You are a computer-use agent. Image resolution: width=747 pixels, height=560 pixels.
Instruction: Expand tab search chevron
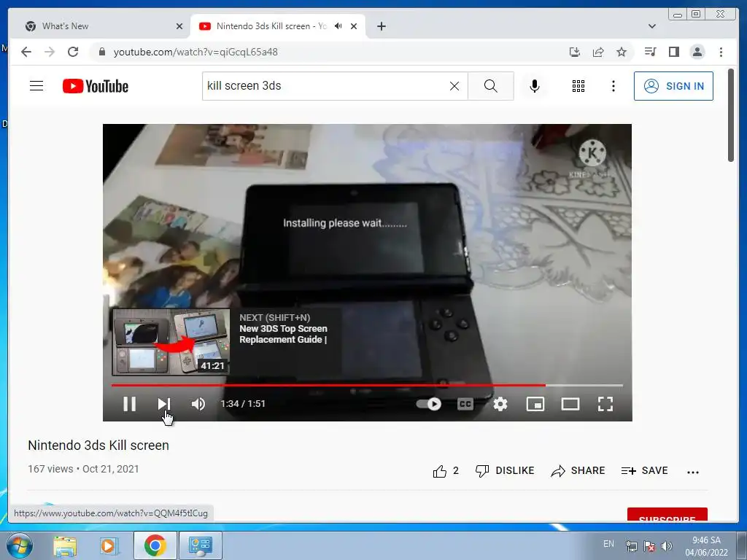pos(651,26)
